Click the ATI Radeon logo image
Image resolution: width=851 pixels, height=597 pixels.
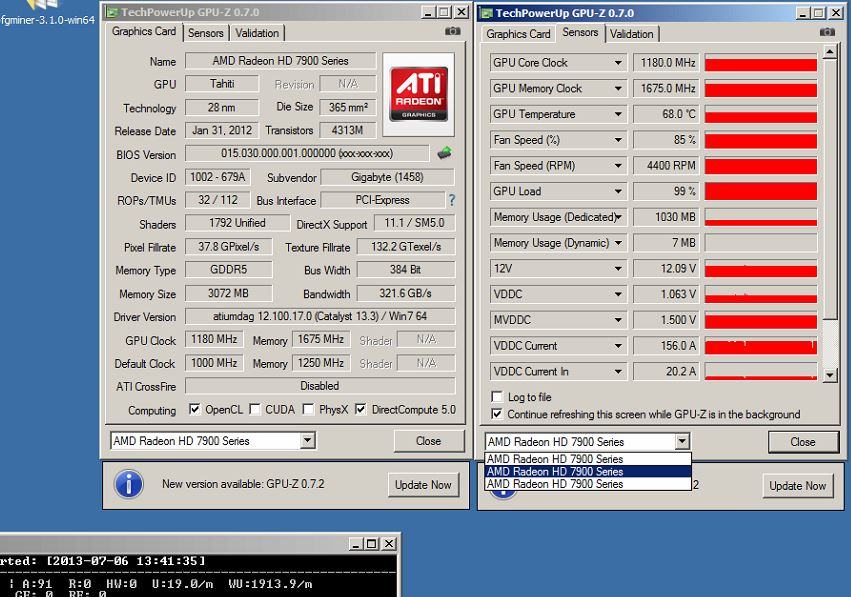pos(418,94)
